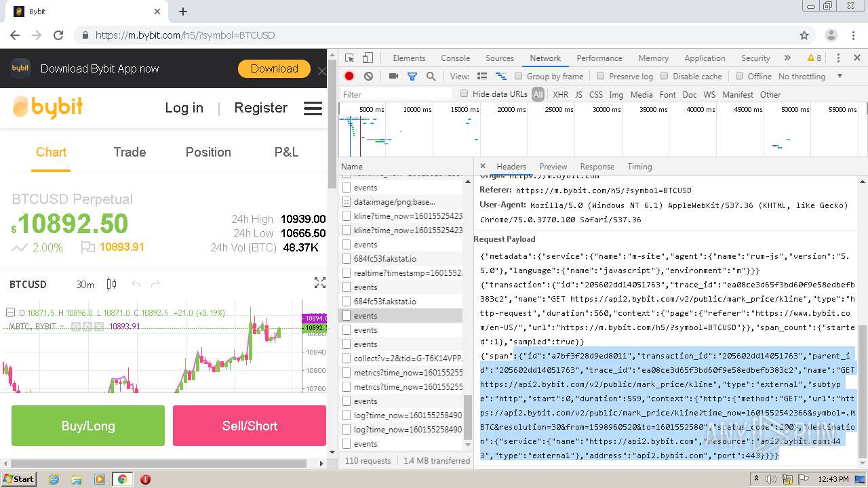Open DevTools customize three-dot menu
Screen dimensions: 868x488
tap(838, 58)
